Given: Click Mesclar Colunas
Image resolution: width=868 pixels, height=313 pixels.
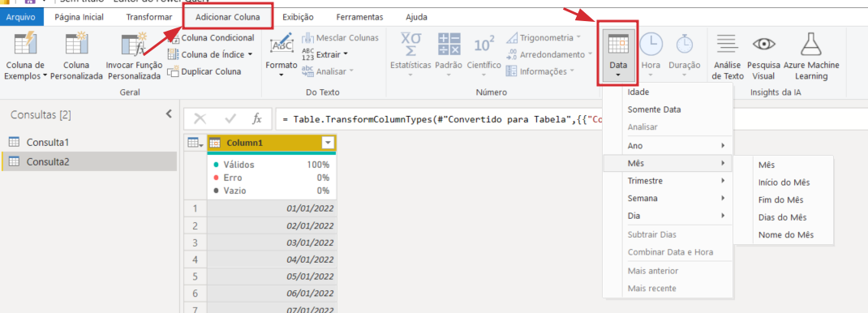Looking at the screenshot, I should point(340,37).
